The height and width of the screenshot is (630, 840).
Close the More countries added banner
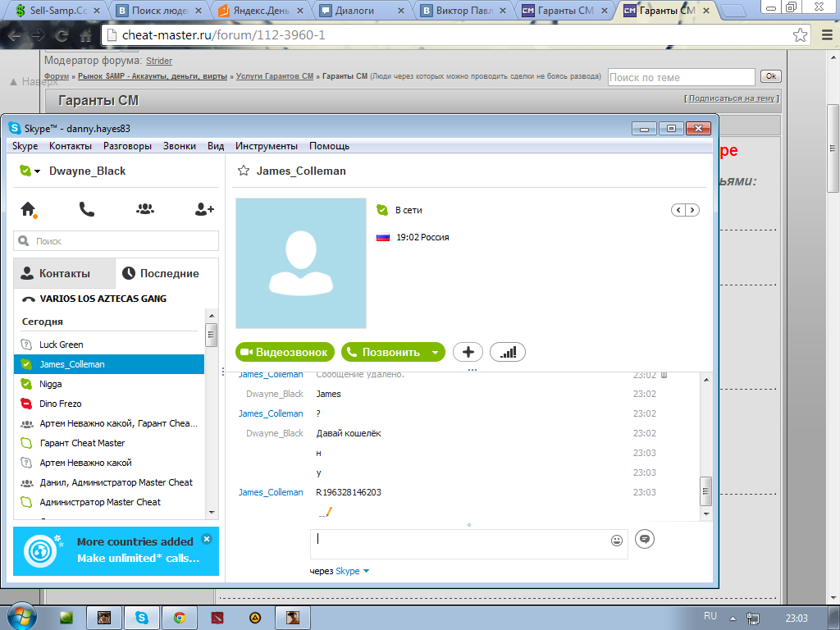point(207,539)
